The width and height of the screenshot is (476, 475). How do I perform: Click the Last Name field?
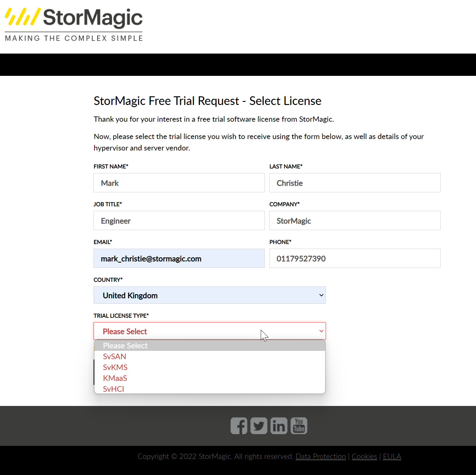click(355, 183)
